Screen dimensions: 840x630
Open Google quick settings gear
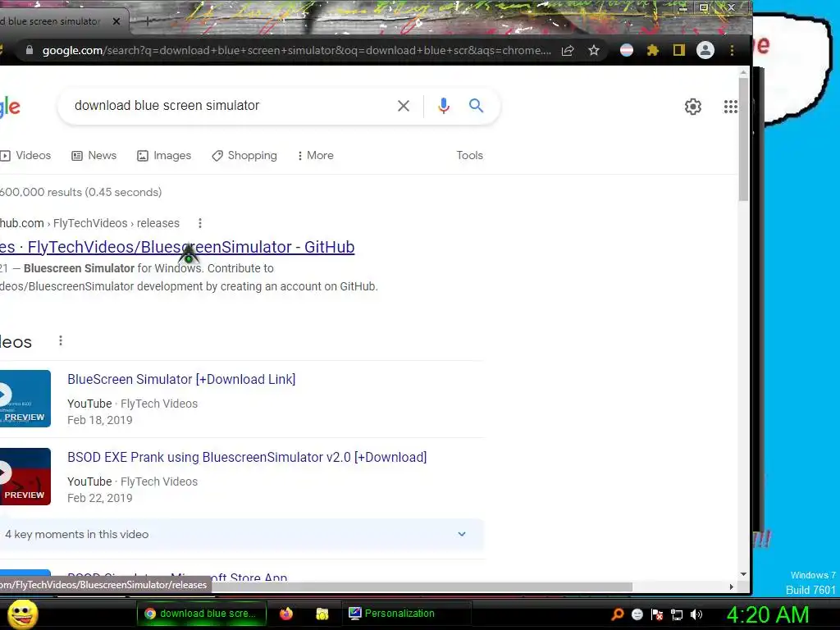click(692, 107)
